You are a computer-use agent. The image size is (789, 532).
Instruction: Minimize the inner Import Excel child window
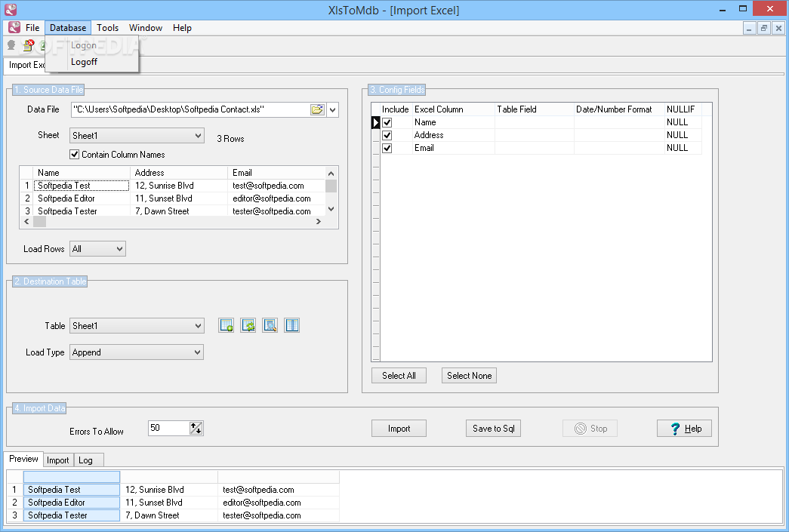(749, 28)
